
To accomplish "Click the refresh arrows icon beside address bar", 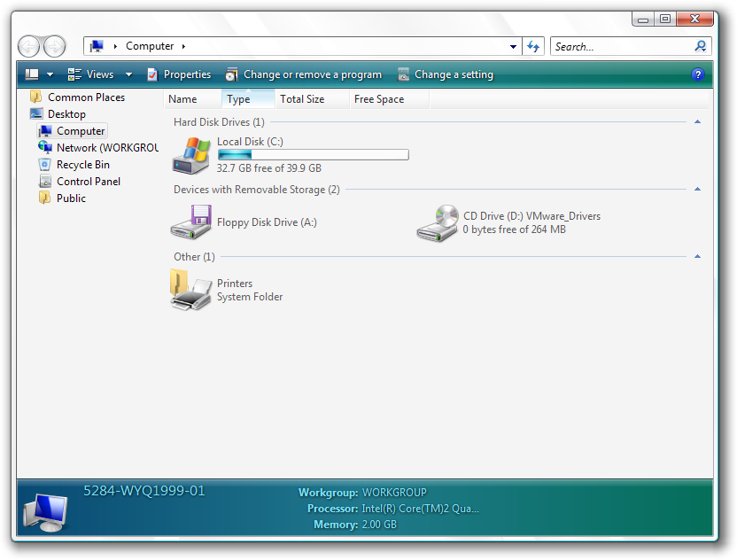I will point(533,46).
